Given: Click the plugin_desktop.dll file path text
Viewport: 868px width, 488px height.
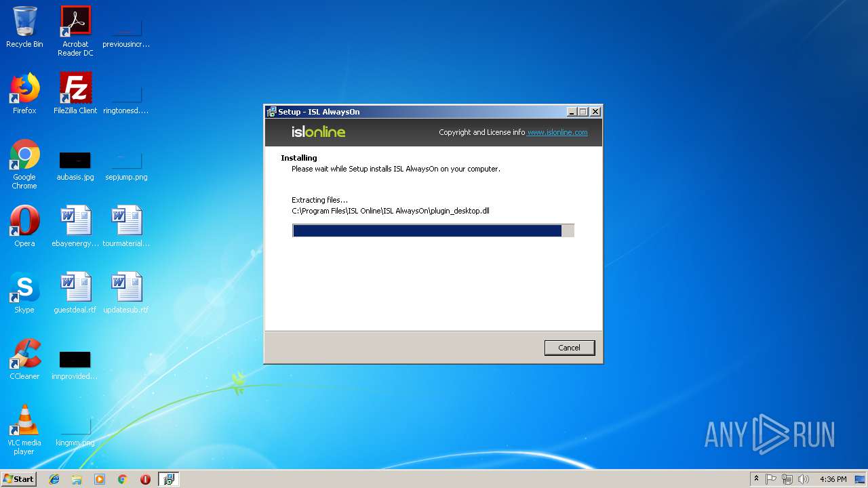Looking at the screenshot, I should coord(391,211).
